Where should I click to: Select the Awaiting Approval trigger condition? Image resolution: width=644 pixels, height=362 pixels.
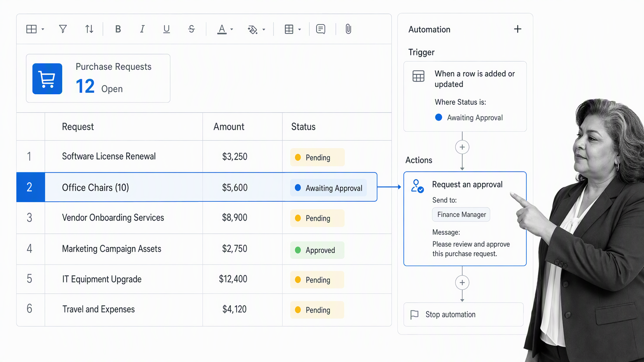(x=469, y=118)
